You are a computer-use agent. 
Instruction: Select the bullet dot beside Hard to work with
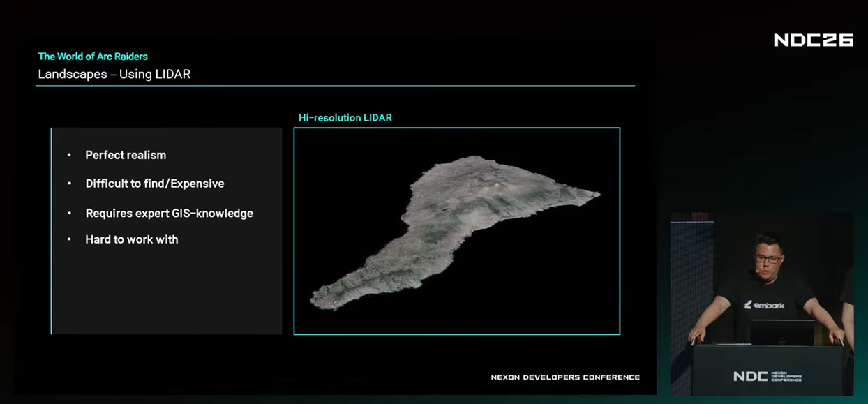[x=69, y=239]
